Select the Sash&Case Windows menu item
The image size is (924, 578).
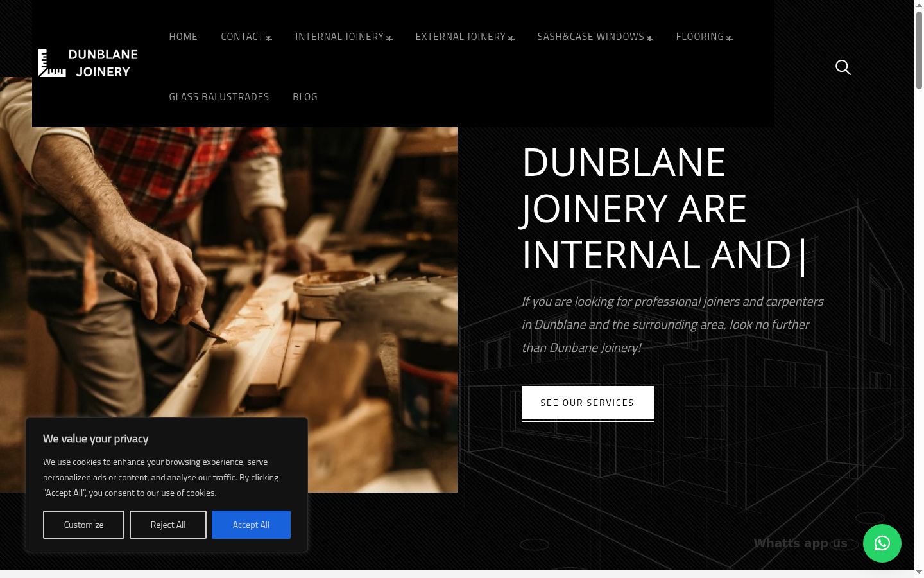[x=591, y=37]
